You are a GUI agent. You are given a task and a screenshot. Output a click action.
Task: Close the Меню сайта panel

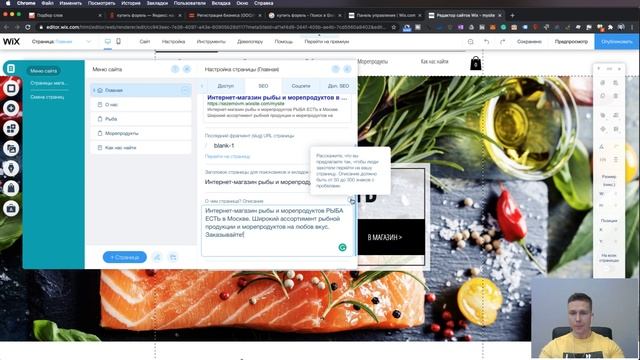187,69
